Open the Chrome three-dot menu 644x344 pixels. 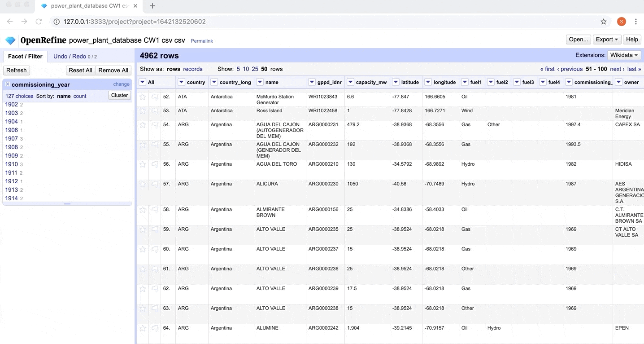(635, 22)
